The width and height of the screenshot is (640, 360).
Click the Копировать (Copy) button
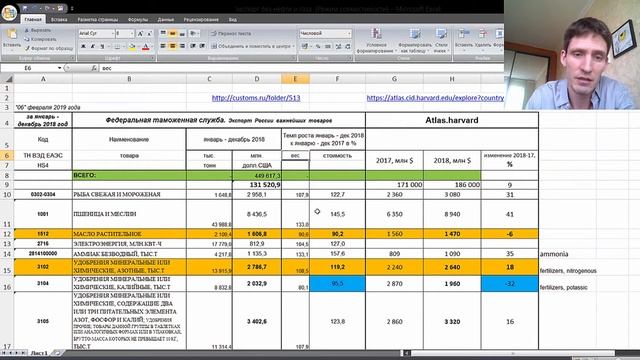tap(40, 40)
